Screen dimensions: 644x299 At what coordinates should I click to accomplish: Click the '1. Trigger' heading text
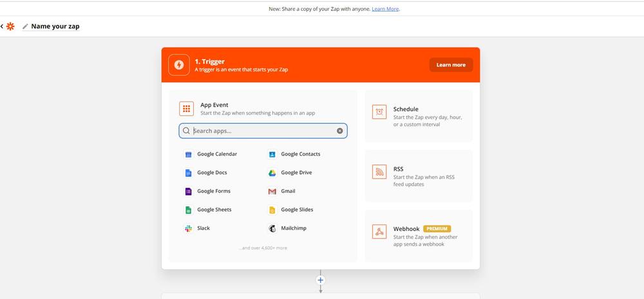tap(209, 62)
